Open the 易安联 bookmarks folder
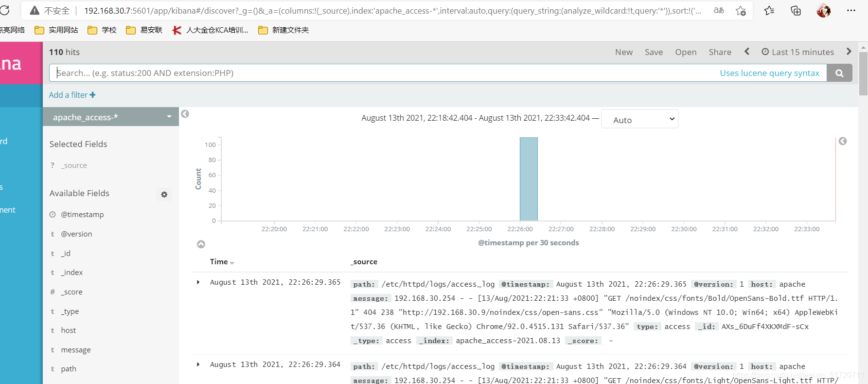 click(144, 30)
